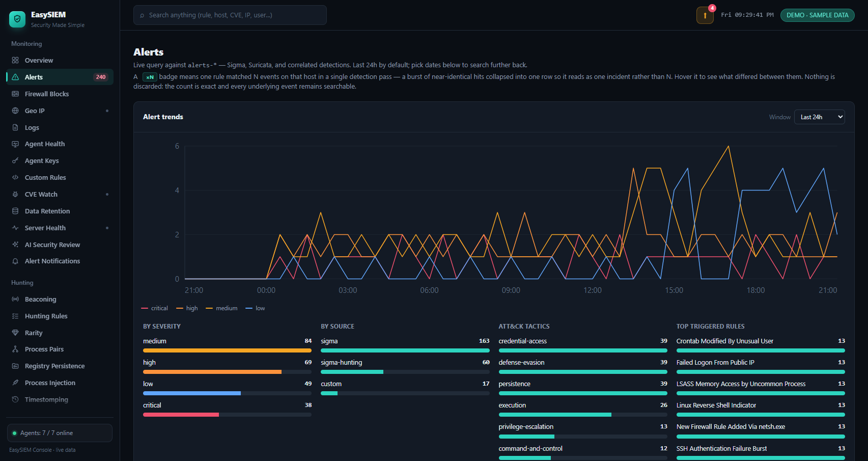Click the DEMO · SAMPLE DATA badge
This screenshot has height=461, width=868.
tap(817, 15)
